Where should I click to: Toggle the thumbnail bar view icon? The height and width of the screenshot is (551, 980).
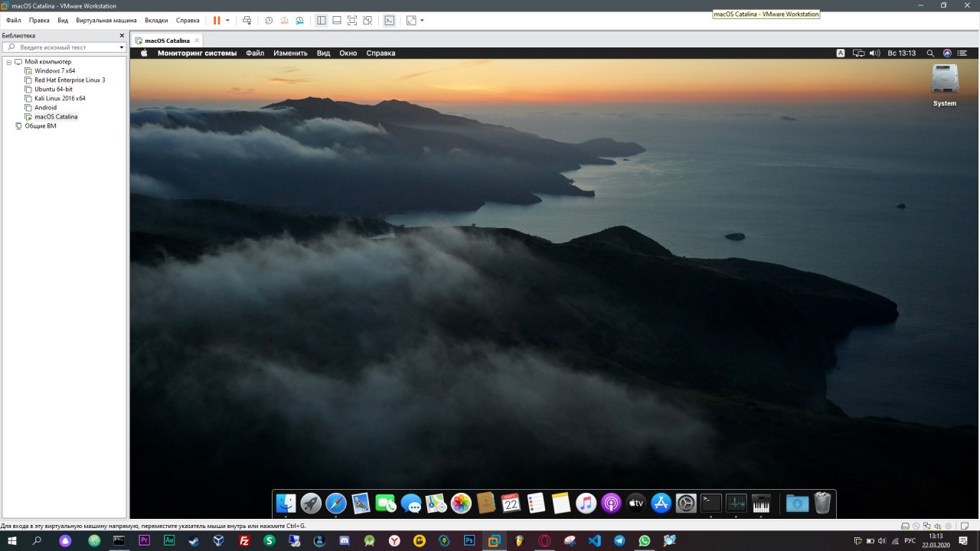[x=337, y=21]
